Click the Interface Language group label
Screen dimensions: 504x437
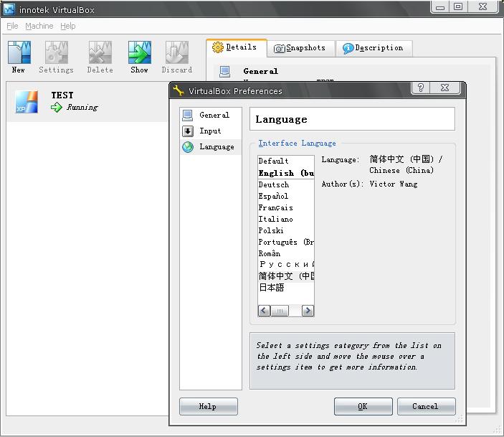click(297, 144)
